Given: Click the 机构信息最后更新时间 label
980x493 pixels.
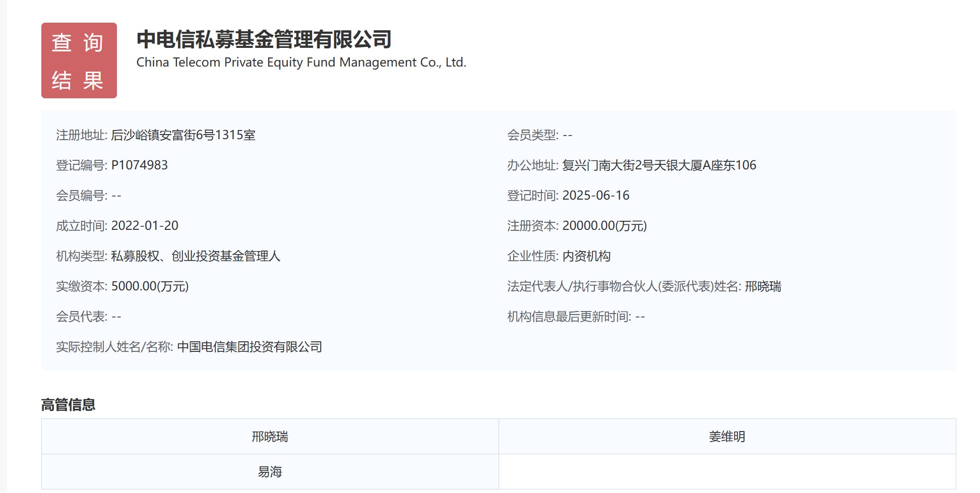Looking at the screenshot, I should pos(569,317).
